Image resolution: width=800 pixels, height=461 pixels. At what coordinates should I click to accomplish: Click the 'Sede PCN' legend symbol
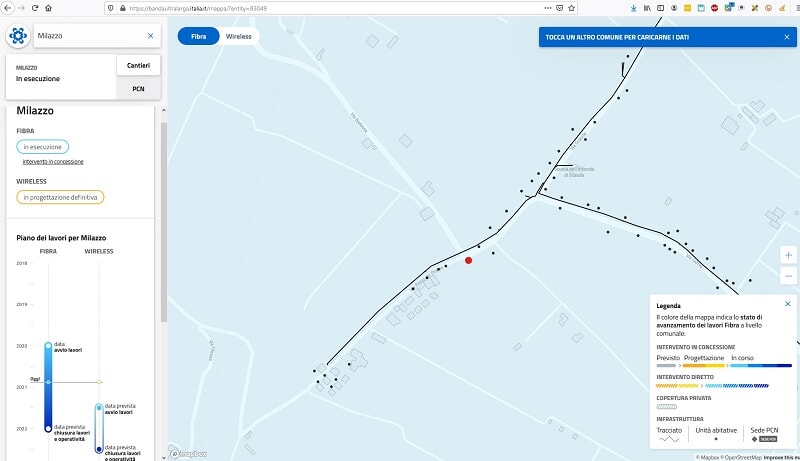click(764, 439)
